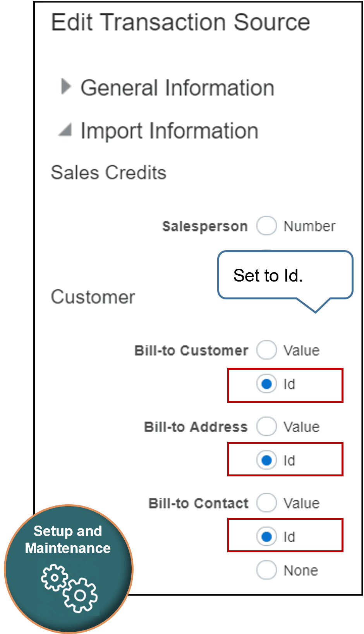This screenshot has width=364, height=634.
Task: Click the Customer section heading
Action: point(93,297)
